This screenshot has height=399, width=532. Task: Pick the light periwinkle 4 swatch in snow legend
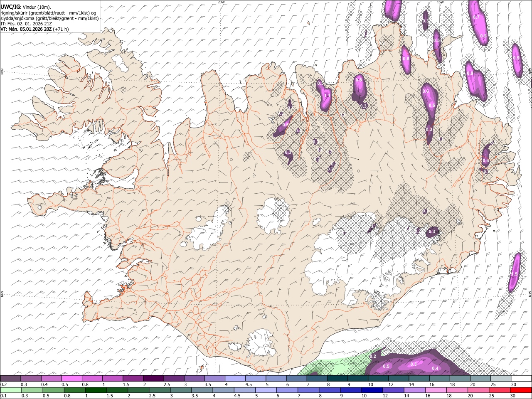tap(235, 378)
